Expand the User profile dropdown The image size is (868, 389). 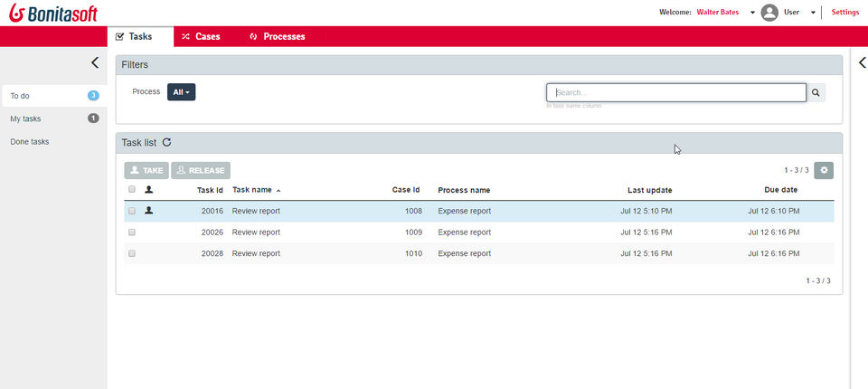(x=813, y=13)
